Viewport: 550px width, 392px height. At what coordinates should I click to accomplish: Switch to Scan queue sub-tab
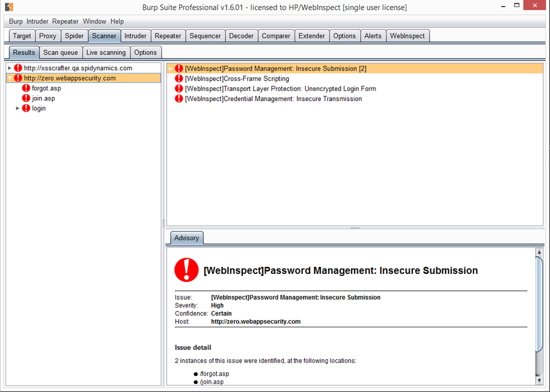(60, 53)
